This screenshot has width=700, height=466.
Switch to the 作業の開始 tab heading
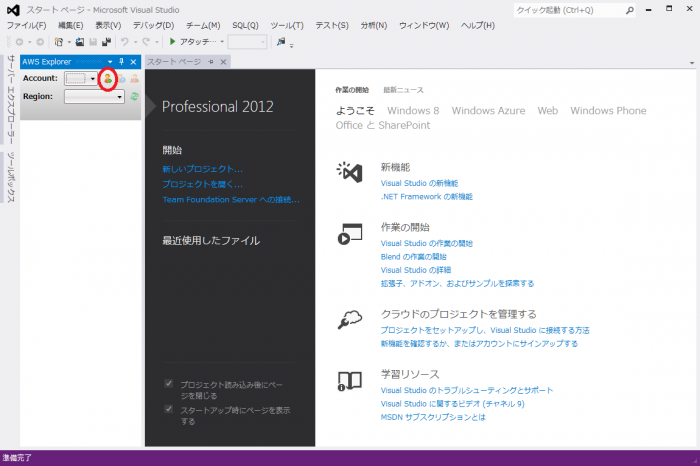click(x=352, y=90)
